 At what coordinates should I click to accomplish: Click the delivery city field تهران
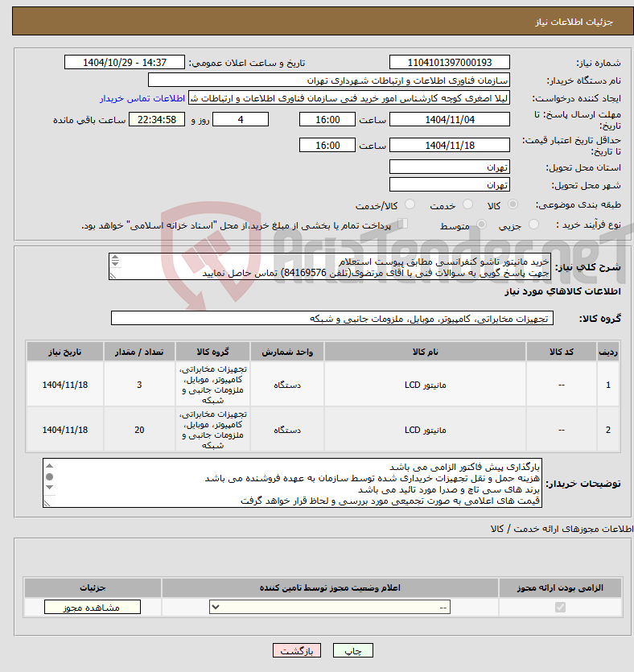pyautogui.click(x=450, y=185)
